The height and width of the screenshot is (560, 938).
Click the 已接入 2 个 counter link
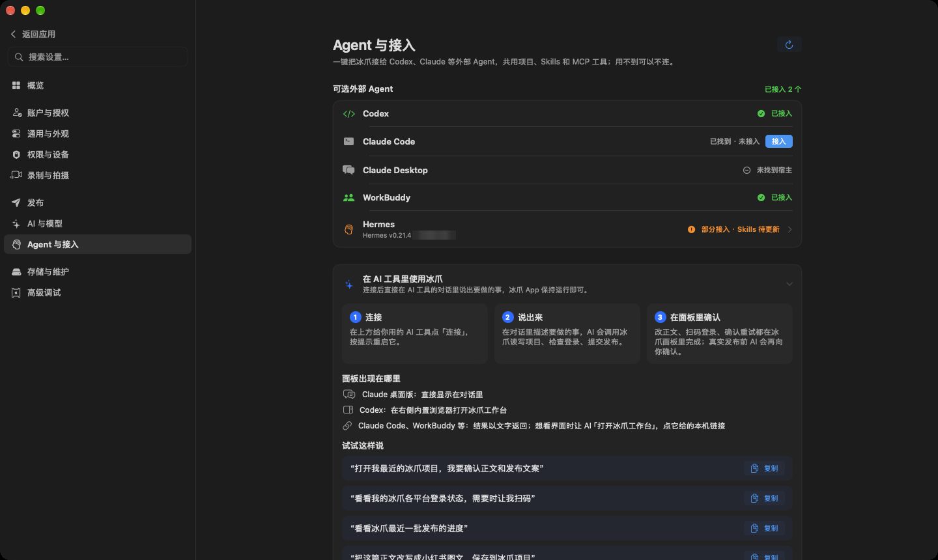point(783,89)
